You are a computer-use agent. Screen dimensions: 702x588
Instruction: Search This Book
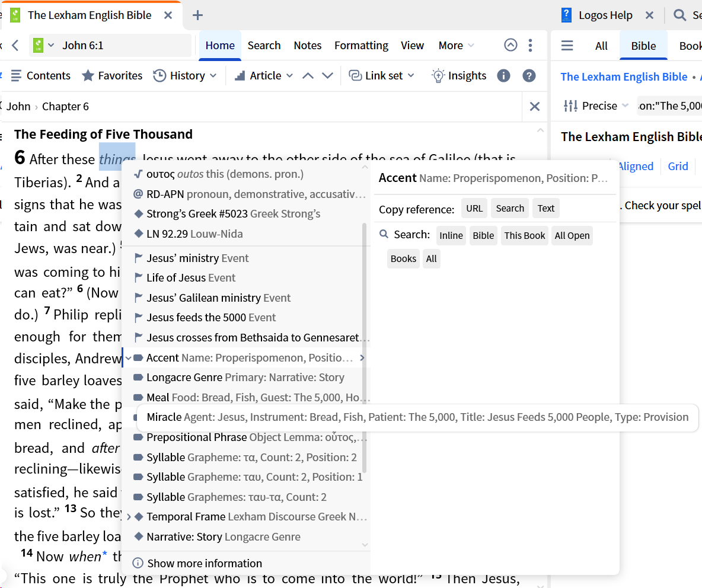(524, 235)
